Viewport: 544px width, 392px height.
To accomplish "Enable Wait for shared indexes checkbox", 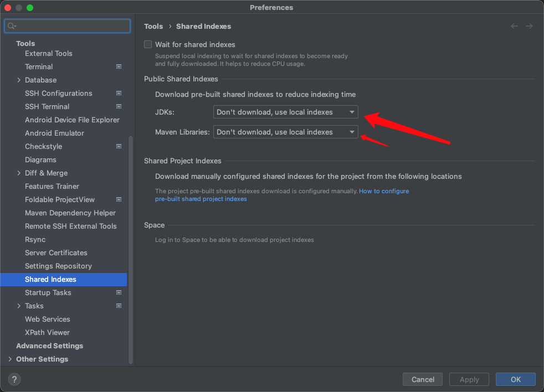I will point(148,44).
